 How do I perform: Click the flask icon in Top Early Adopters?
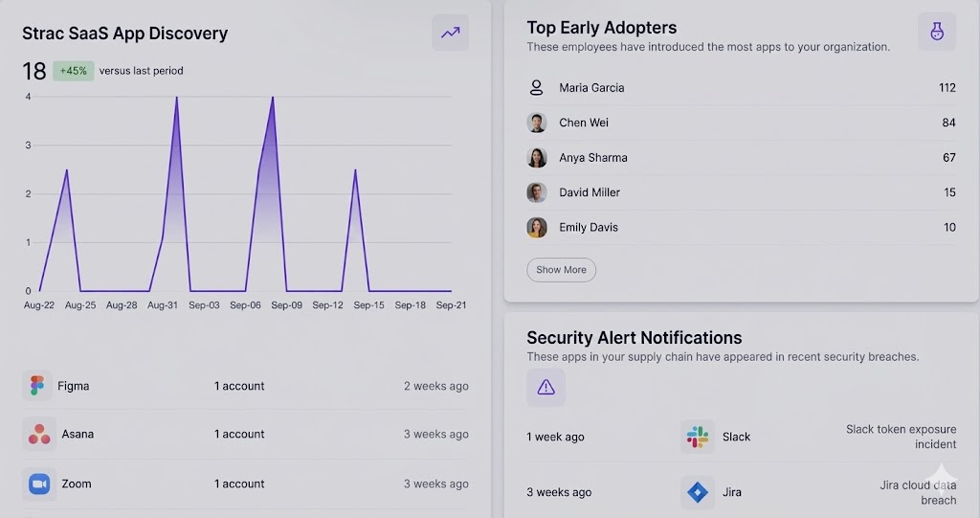[x=936, y=32]
